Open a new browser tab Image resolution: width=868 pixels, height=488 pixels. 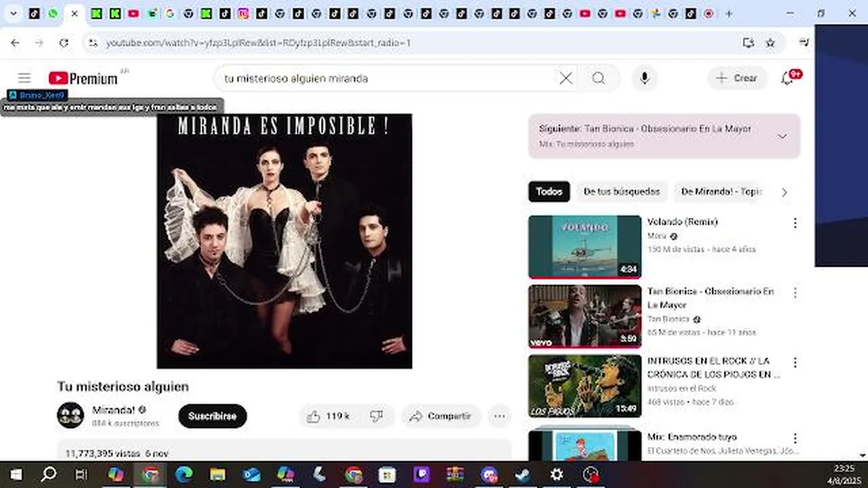[729, 13]
